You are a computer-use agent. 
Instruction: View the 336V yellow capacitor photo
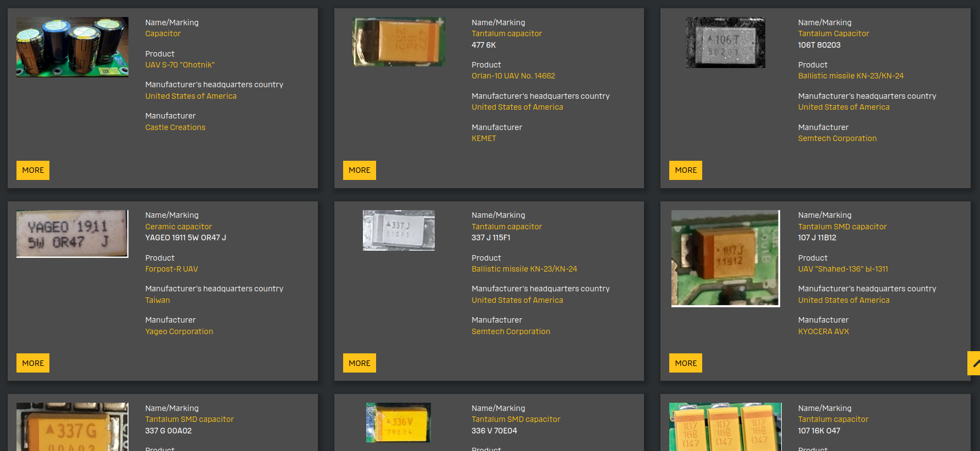pos(399,422)
